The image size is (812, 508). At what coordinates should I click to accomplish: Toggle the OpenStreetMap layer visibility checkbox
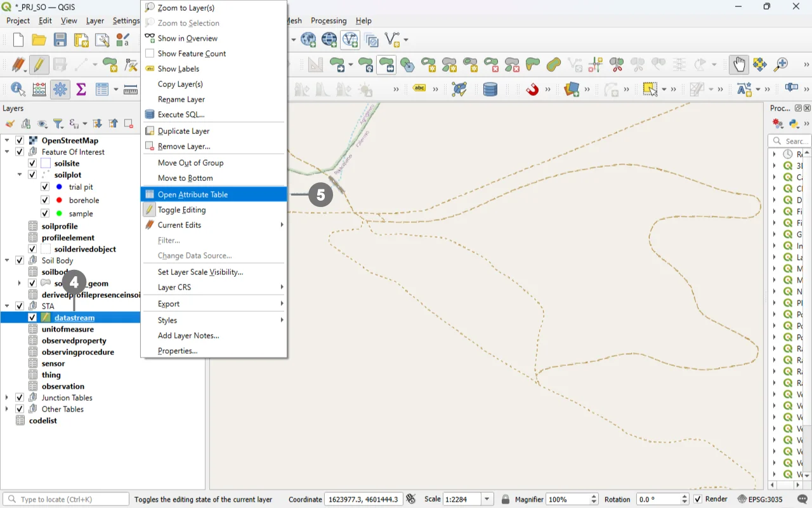tap(20, 140)
